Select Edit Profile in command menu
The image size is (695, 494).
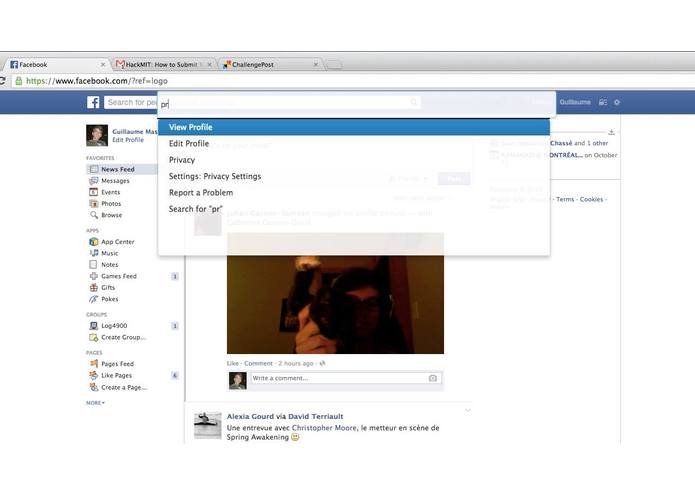click(354, 144)
